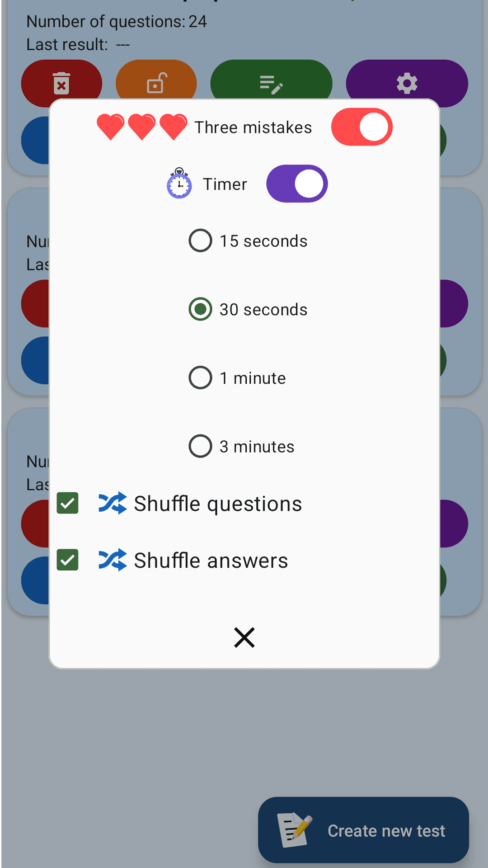Click the orange unlock padlock icon

(156, 83)
